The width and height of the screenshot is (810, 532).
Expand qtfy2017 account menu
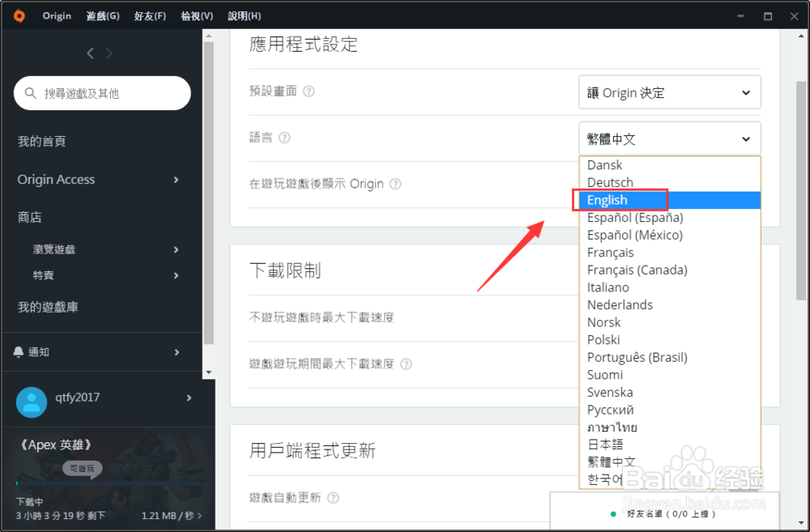pyautogui.click(x=189, y=398)
